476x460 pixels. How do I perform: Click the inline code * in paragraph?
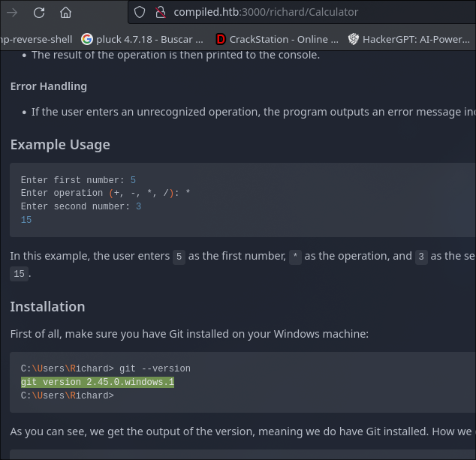[295, 257]
